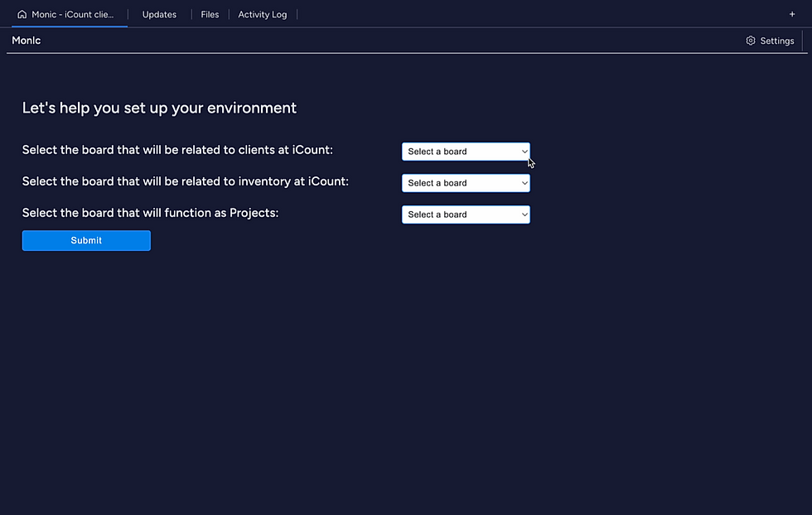
Task: Click the Settings gear icon
Action: pos(751,41)
